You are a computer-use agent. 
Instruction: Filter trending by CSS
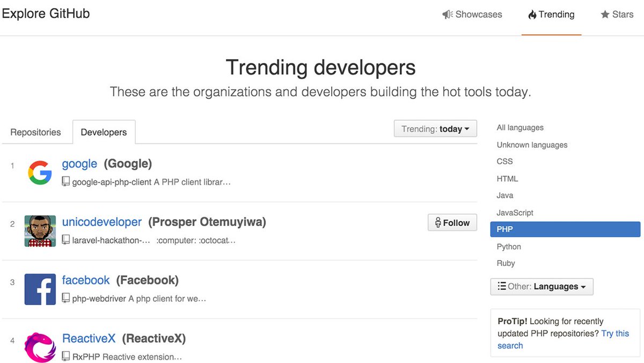point(504,161)
